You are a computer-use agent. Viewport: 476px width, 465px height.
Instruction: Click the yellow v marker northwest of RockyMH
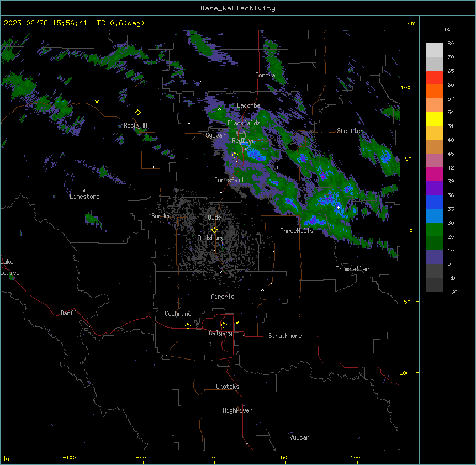coord(97,102)
